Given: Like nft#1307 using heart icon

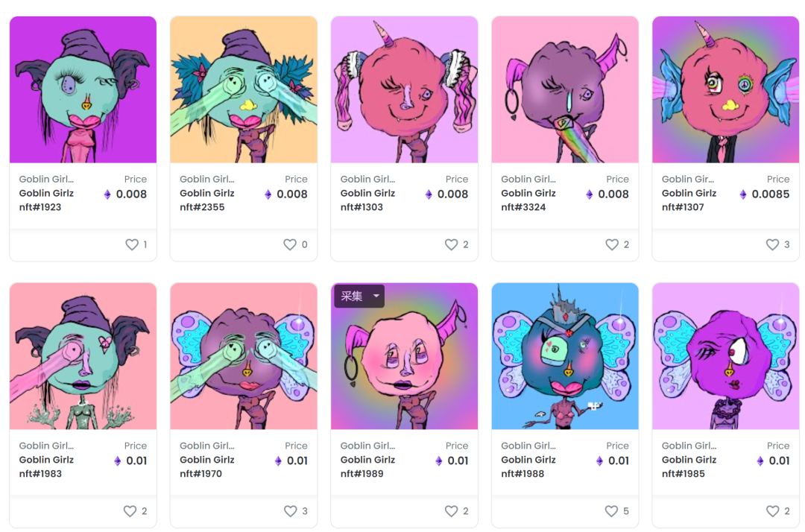Looking at the screenshot, I should (773, 244).
